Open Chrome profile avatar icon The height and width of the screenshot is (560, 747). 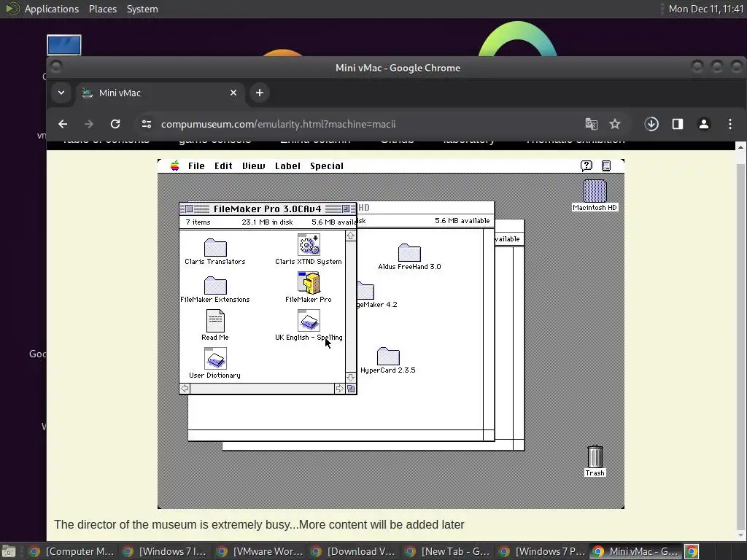pos(704,124)
